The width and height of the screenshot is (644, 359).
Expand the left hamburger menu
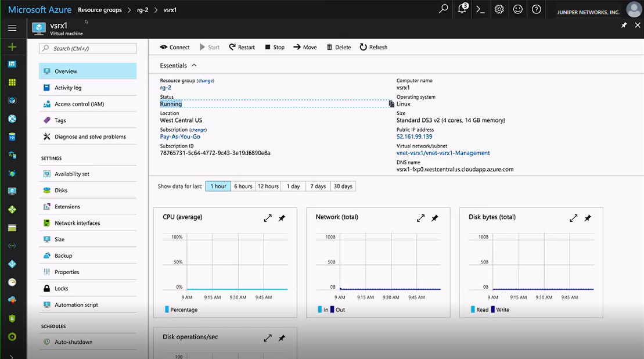(x=12, y=28)
